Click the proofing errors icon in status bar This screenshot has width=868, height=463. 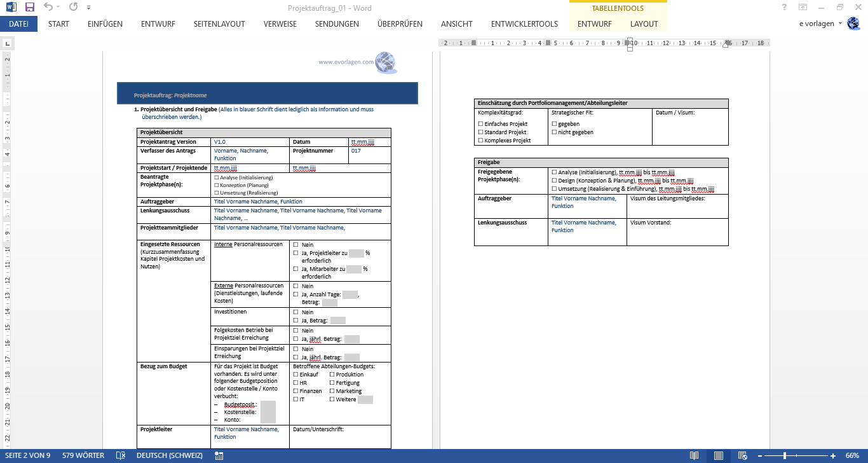121,455
